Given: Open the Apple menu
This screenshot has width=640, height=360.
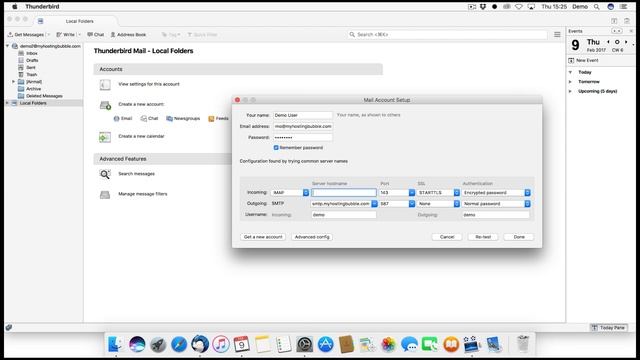Looking at the screenshot, I should point(14,7).
